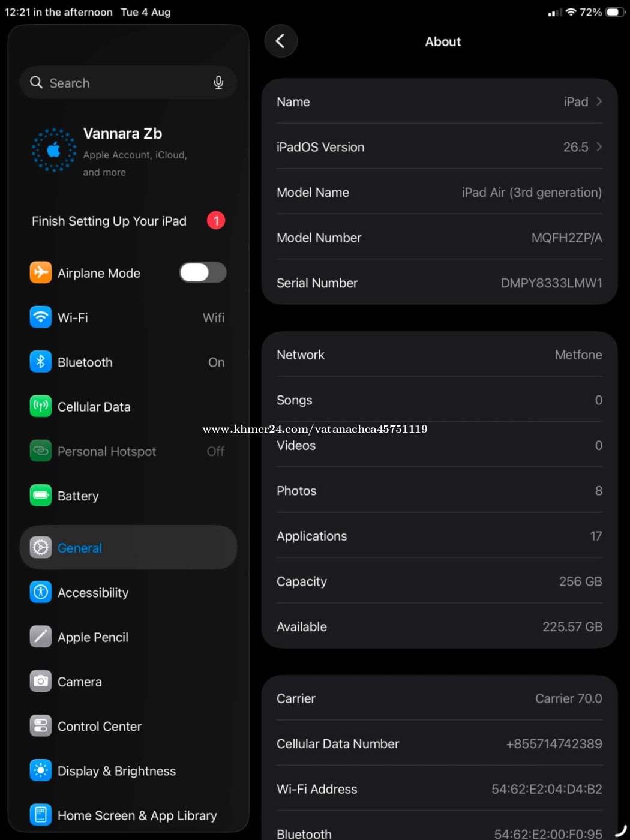Tap the blue Wi-Fi icon
This screenshot has width=630, height=840.
(x=41, y=317)
